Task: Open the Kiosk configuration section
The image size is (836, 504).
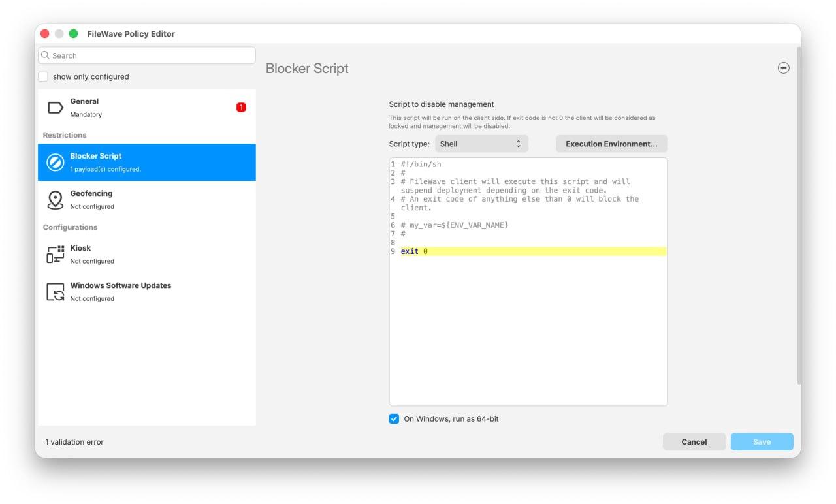Action: (147, 255)
